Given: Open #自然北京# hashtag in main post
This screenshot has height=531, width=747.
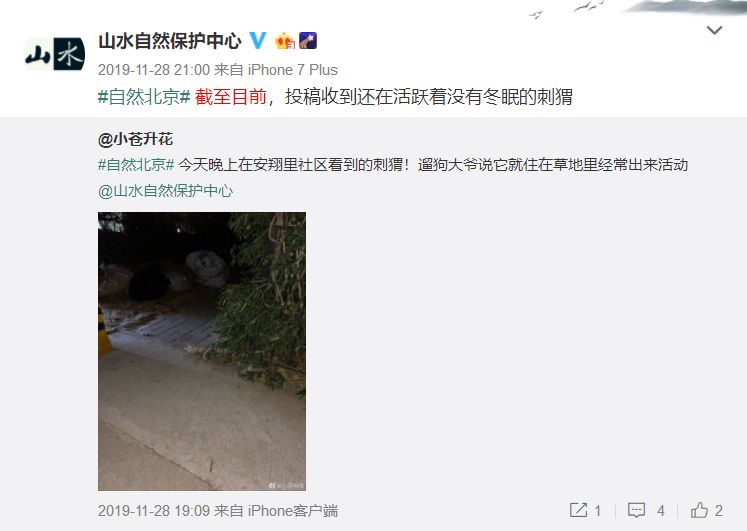Looking at the screenshot, I should click(x=144, y=97).
